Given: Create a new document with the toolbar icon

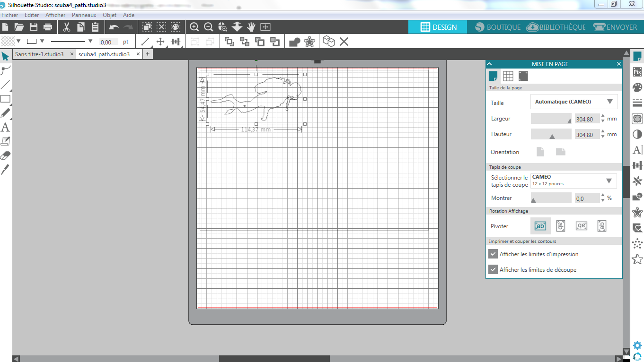Looking at the screenshot, I should pos(6,27).
